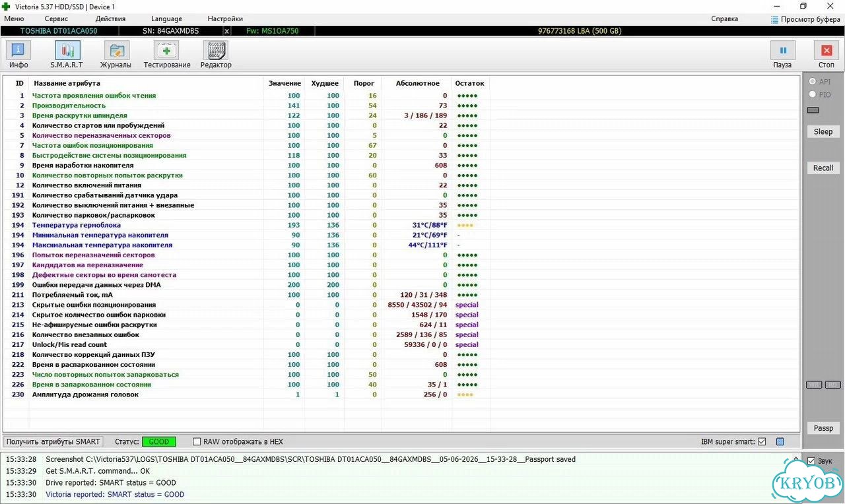The width and height of the screenshot is (845, 504).
Task: Open the Журналы logs icon
Action: click(116, 50)
